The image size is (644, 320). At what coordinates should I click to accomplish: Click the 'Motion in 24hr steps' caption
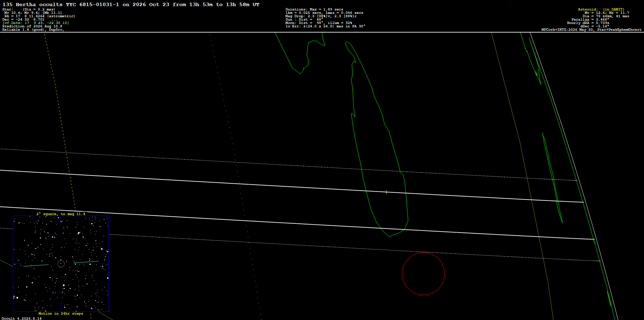coord(61,314)
